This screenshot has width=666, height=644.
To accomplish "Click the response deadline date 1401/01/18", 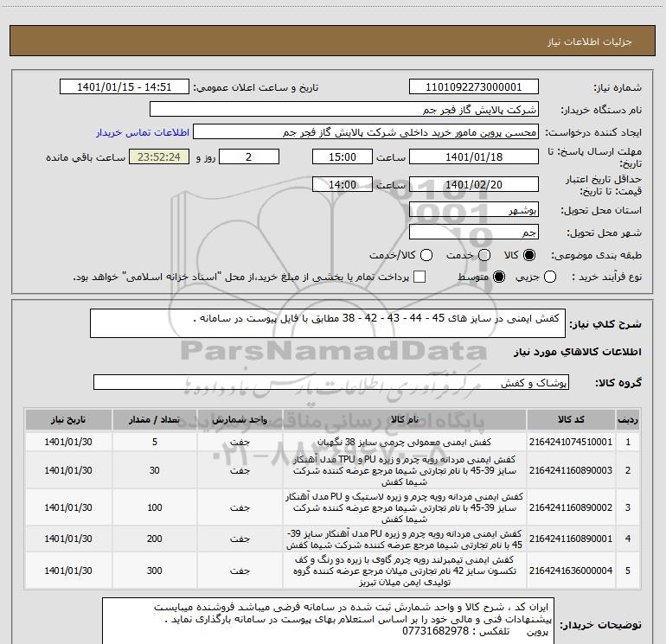I will click(x=474, y=156).
